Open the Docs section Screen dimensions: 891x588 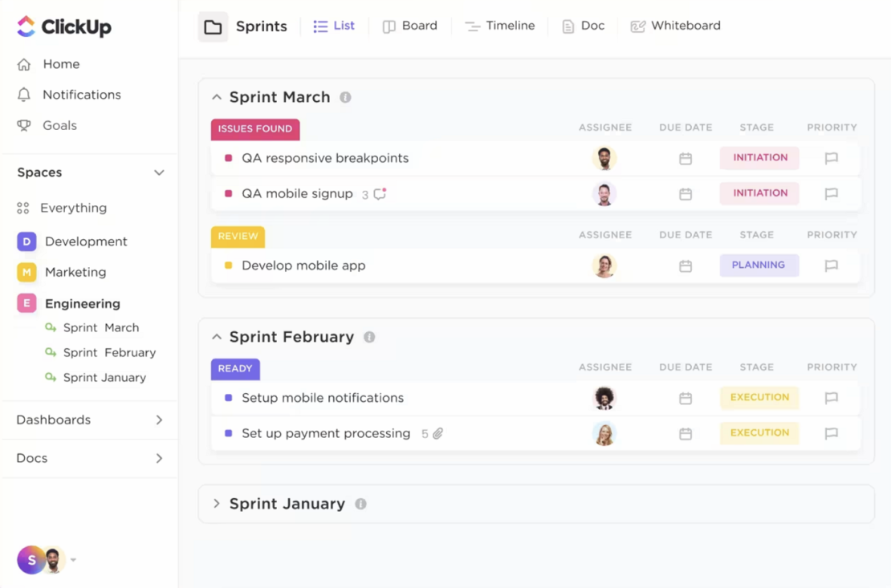[x=31, y=458]
